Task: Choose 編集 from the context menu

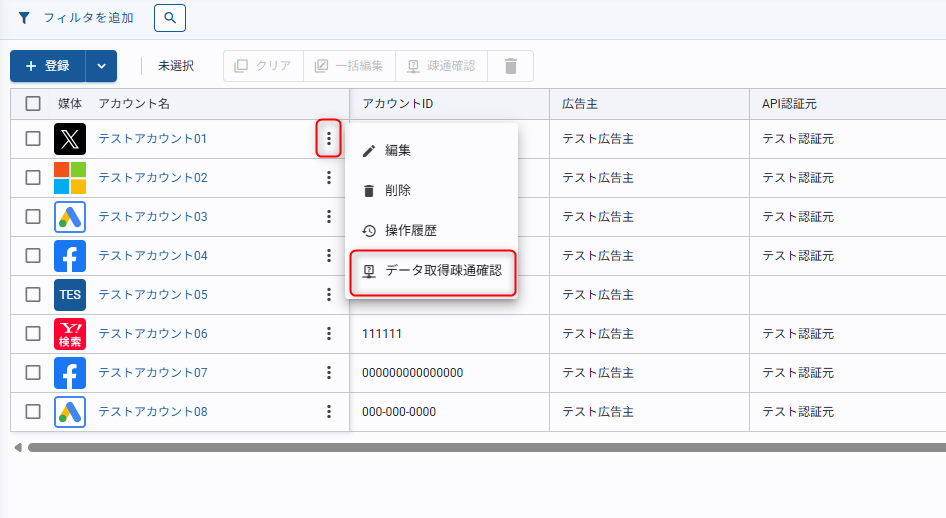Action: coord(398,150)
